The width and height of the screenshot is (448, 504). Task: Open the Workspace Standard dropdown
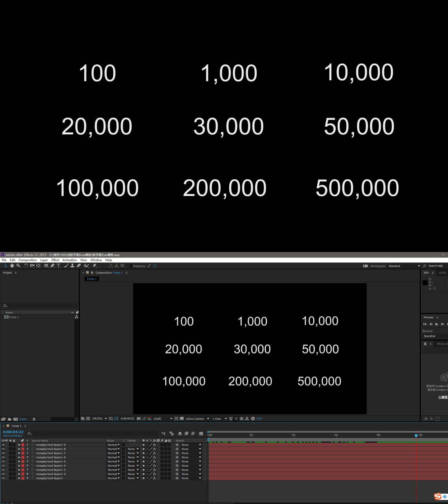point(404,266)
